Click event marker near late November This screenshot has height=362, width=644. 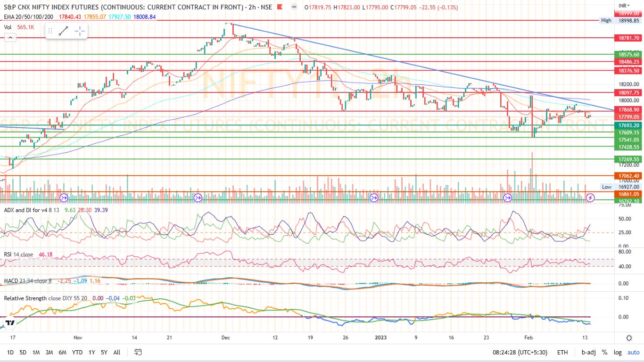[198, 198]
